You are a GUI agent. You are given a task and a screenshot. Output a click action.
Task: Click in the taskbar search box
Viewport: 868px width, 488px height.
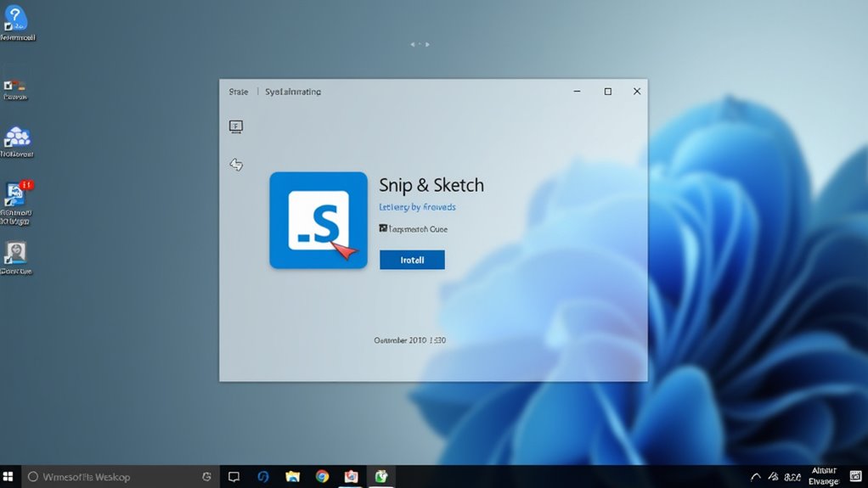click(120, 476)
